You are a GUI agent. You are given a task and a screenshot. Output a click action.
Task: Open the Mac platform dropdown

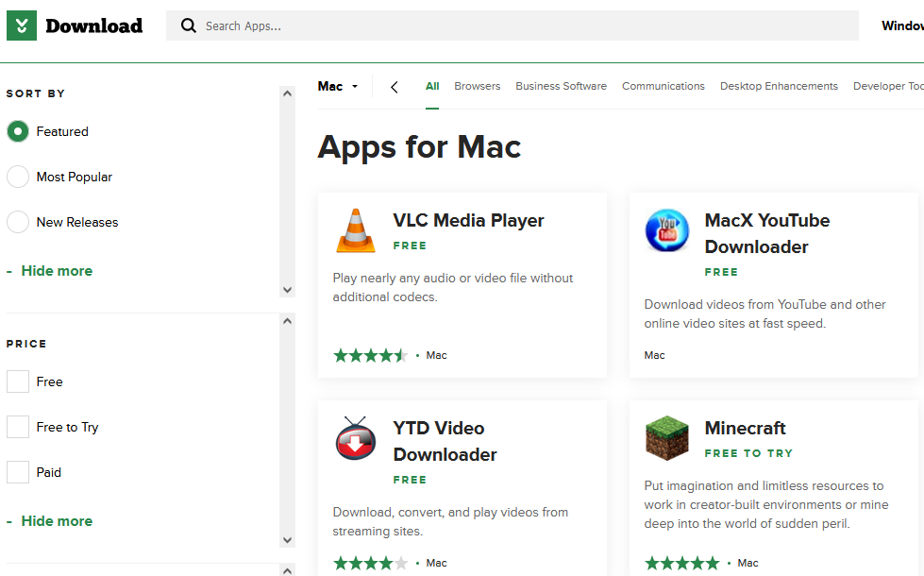338,86
